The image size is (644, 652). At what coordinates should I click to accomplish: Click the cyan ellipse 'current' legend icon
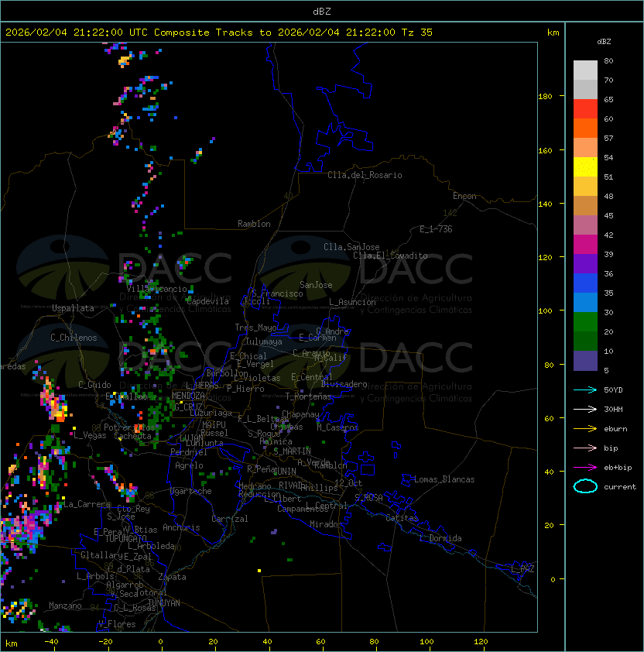click(585, 486)
